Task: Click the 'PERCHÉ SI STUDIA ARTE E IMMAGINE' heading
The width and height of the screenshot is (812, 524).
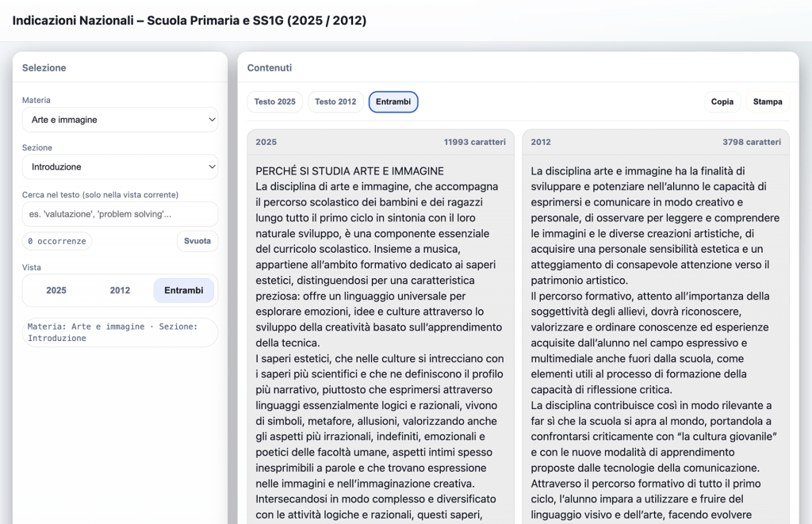Action: [x=350, y=171]
